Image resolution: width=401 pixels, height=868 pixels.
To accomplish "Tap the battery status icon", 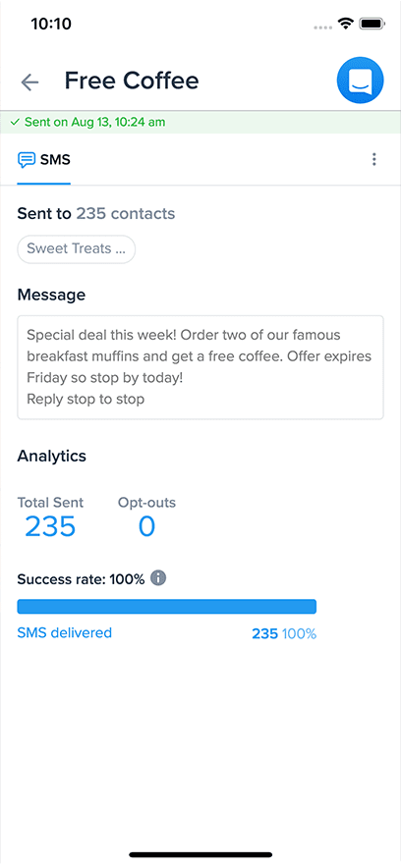I will click(x=372, y=24).
